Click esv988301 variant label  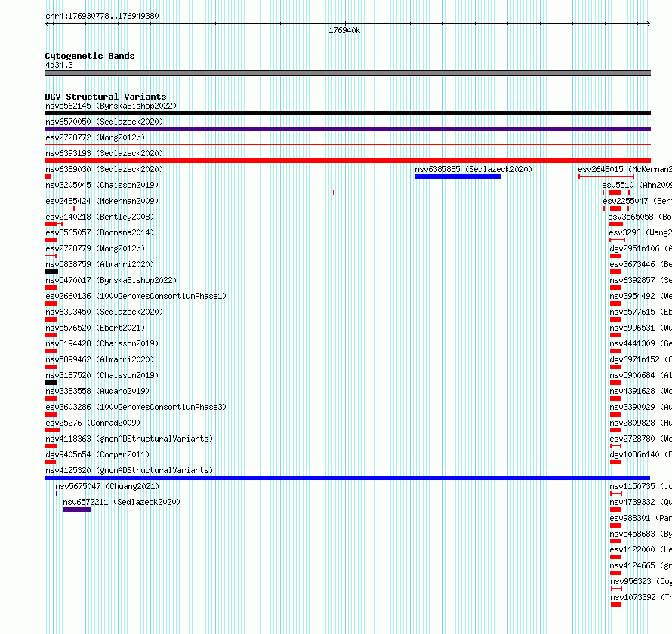pyautogui.click(x=641, y=518)
